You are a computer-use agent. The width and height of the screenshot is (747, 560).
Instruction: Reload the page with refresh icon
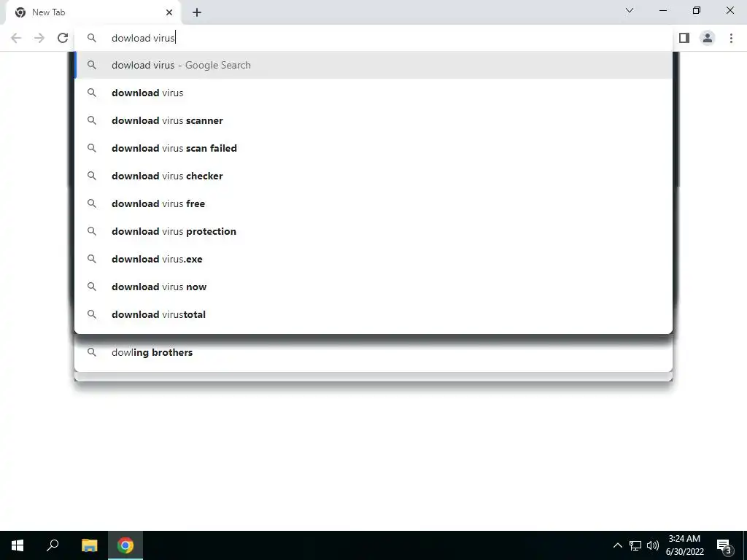(63, 38)
